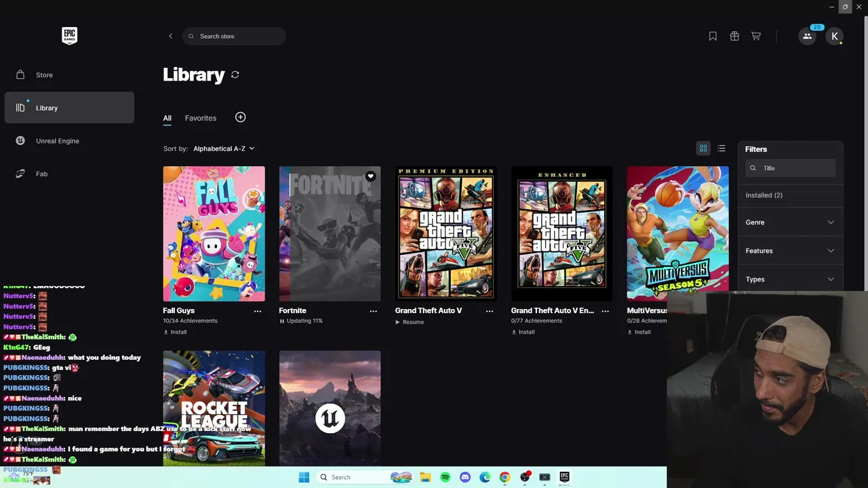Open Grand Theft Auto V Premium Edition cover
The image size is (868, 488).
(x=446, y=234)
